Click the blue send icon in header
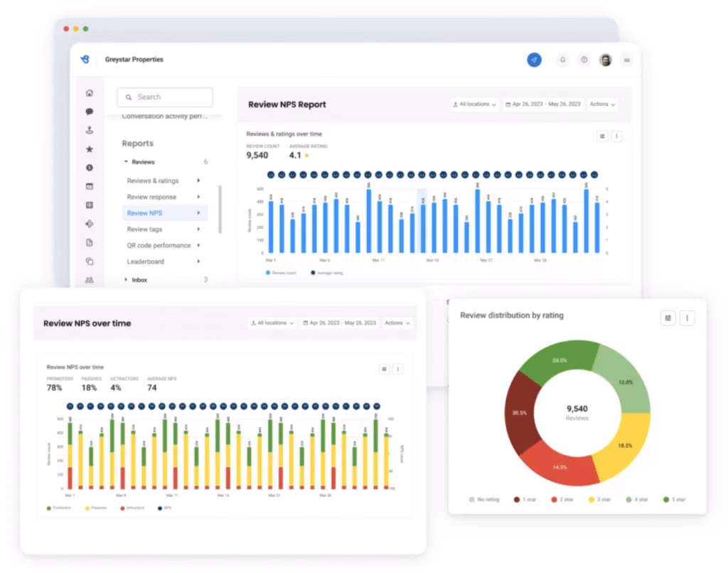 click(534, 60)
